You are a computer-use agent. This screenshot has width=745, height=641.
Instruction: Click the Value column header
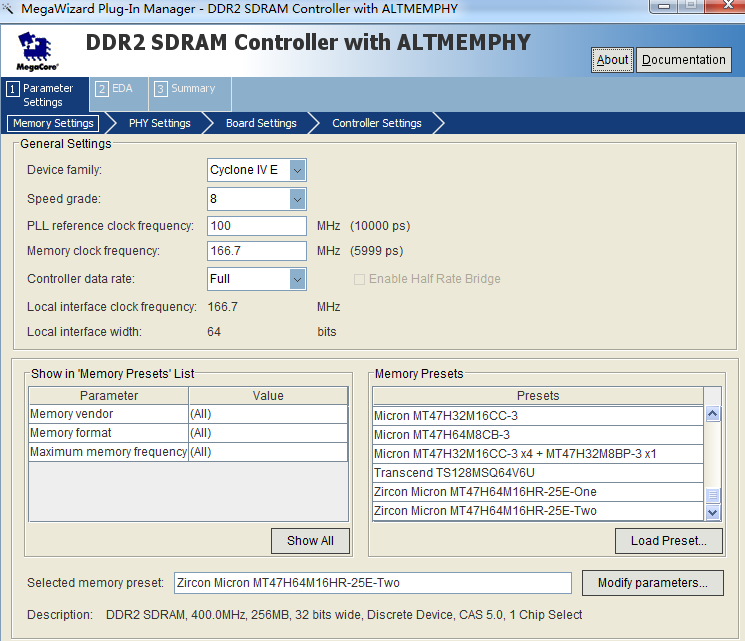pyautogui.click(x=268, y=396)
